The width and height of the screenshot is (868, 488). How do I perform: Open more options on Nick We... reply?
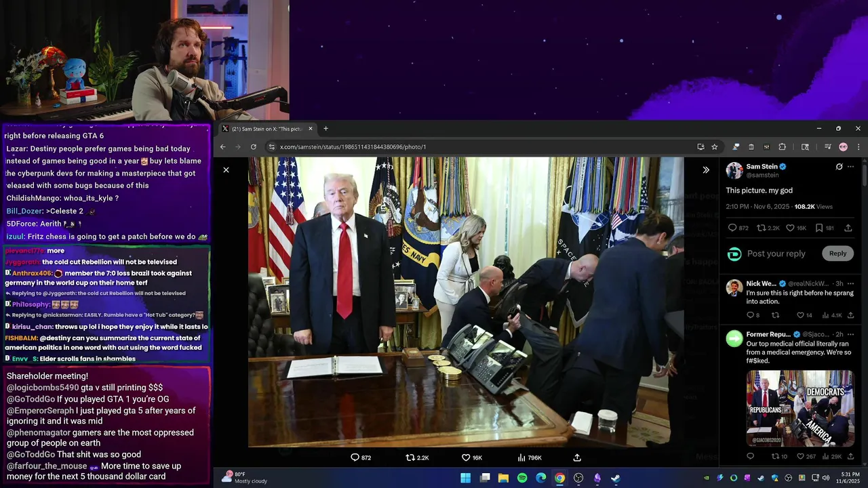click(850, 283)
